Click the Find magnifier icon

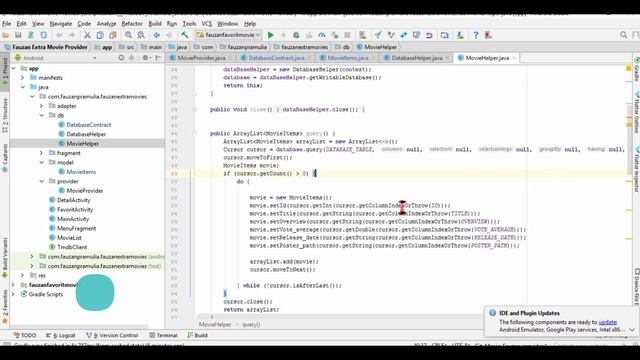tap(128, 35)
